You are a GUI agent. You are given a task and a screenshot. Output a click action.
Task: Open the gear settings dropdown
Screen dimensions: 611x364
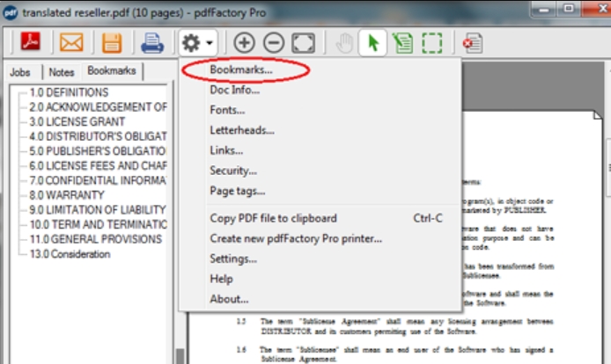197,42
